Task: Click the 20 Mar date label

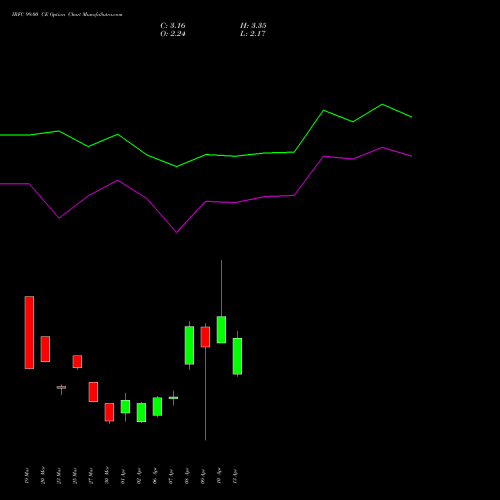Action: tap(43, 475)
